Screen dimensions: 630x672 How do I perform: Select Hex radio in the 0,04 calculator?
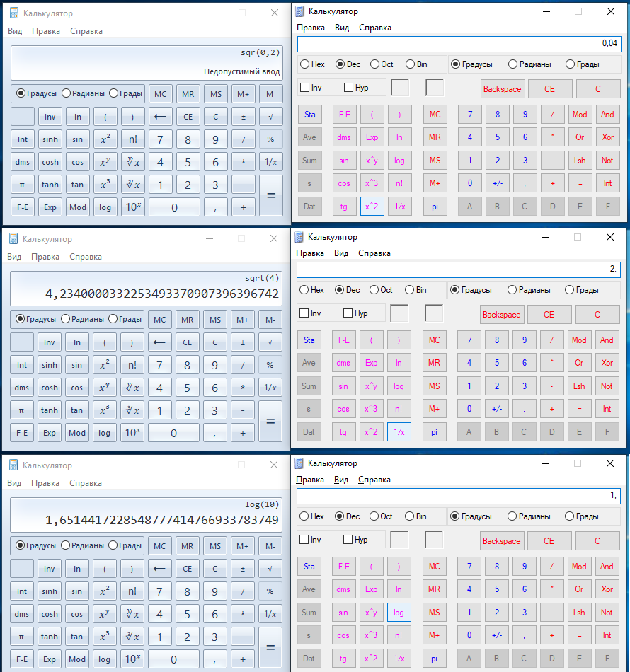pos(312,64)
